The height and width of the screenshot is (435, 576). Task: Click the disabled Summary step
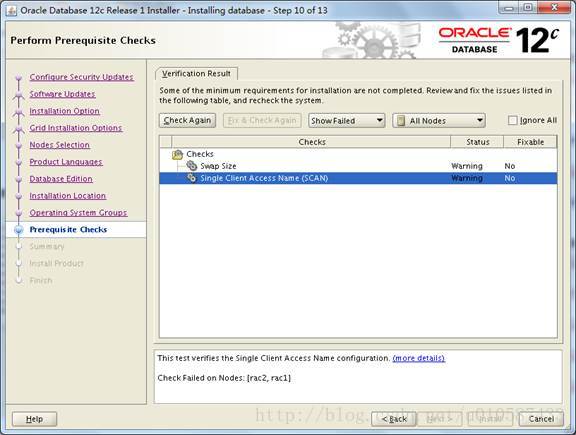(x=47, y=247)
